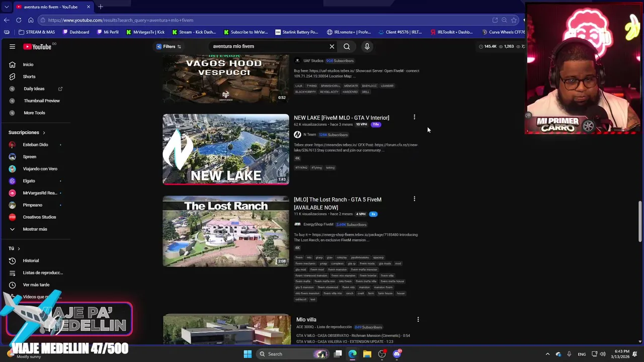This screenshot has height=362, width=644.
Task: Play the Vagos Hood Vespucci thumbnail
Action: tap(226, 79)
